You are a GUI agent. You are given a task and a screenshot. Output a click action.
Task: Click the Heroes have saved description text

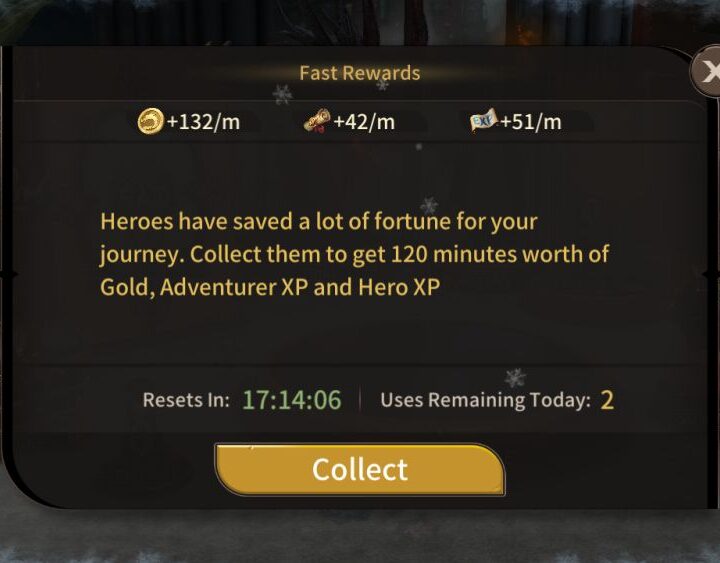pyautogui.click(x=354, y=254)
